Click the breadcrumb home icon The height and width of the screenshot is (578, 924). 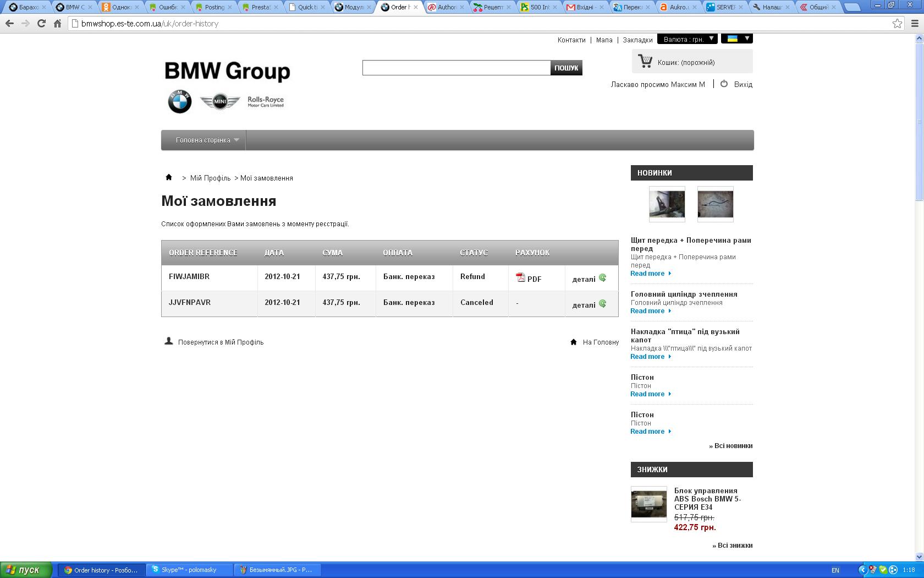coord(169,177)
